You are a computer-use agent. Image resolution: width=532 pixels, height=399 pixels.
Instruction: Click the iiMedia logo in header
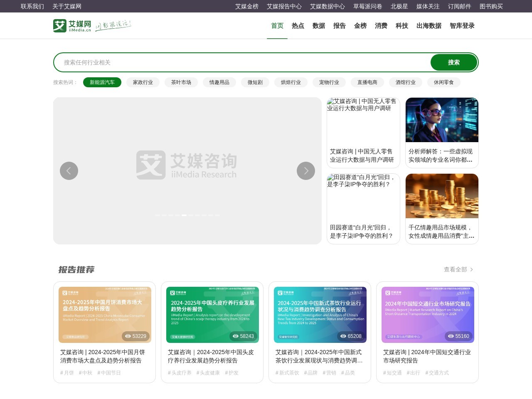(72, 26)
